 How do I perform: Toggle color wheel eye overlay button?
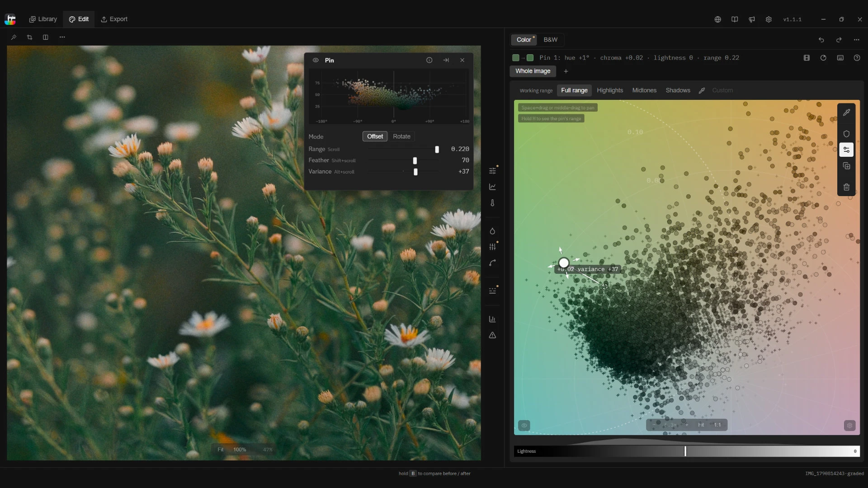tap(524, 425)
